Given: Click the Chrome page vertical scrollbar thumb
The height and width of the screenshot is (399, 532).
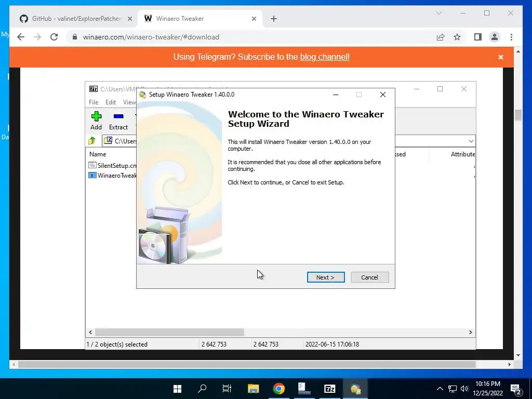Looking at the screenshot, I should pos(518,115).
